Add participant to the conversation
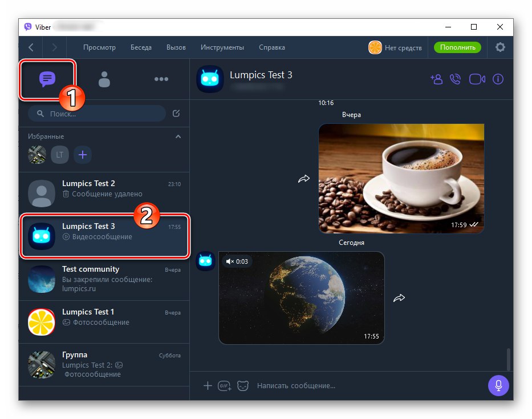 [x=437, y=79]
